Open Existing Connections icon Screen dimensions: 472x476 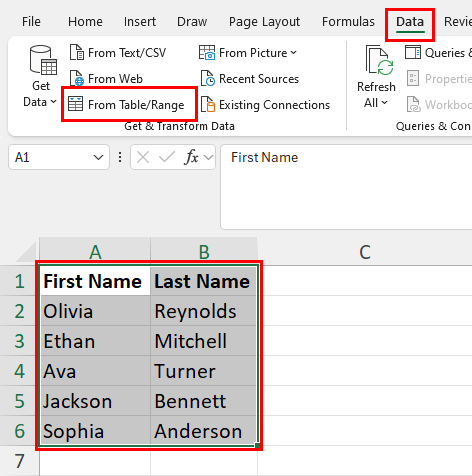click(208, 105)
